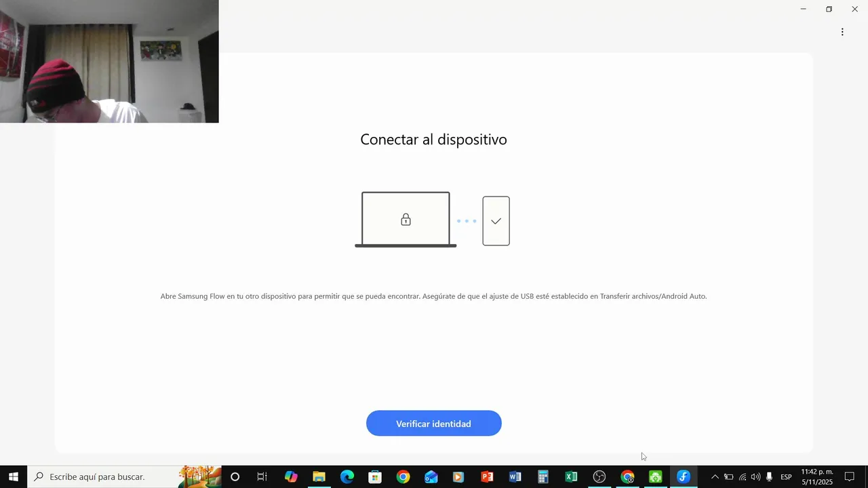Open the notification center icon
The height and width of the screenshot is (488, 868).
point(850,477)
